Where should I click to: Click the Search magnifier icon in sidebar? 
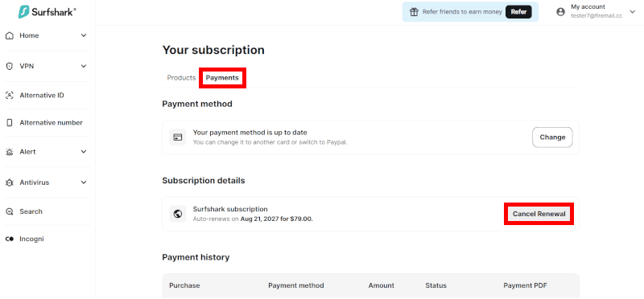tap(10, 211)
